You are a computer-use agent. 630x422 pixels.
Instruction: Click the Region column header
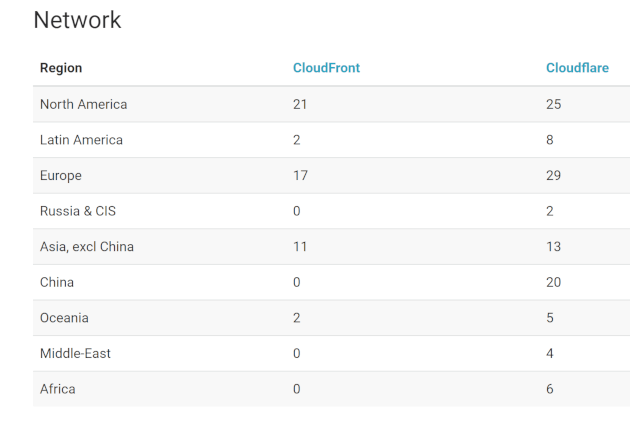[61, 68]
